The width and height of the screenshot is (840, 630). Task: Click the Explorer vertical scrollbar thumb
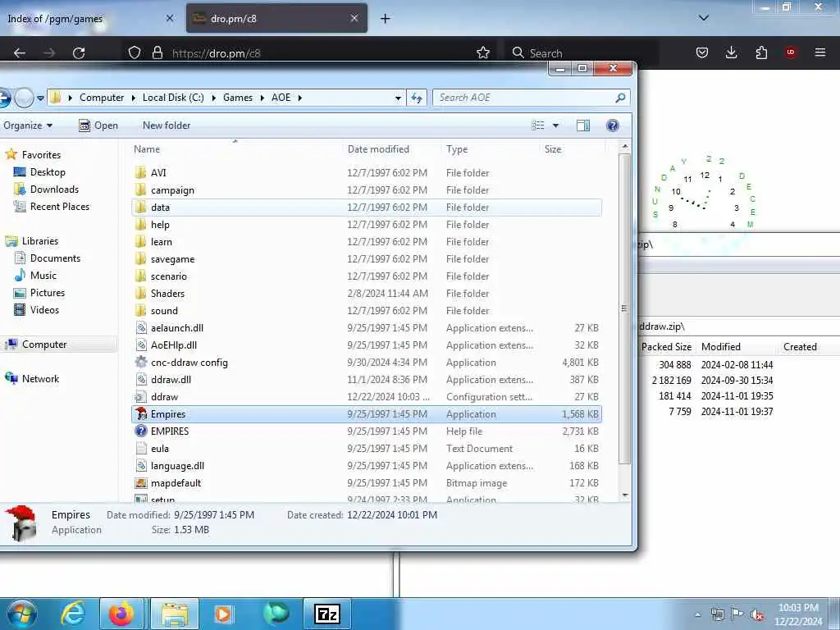pos(624,308)
